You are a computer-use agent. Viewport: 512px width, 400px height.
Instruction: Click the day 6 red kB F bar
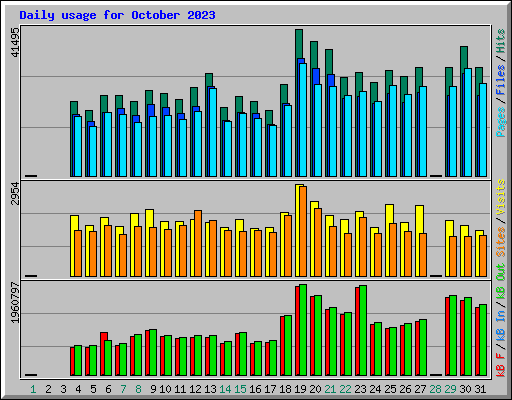click(103, 354)
